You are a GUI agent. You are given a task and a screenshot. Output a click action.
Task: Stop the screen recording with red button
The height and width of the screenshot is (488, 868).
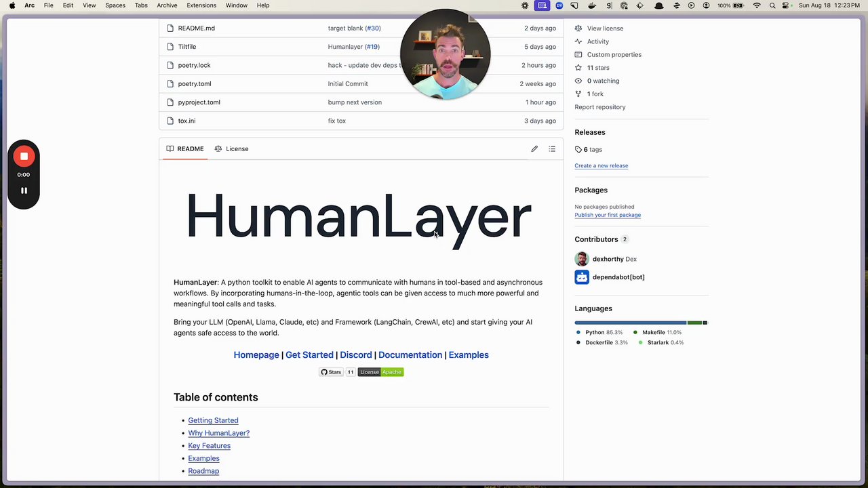coord(24,157)
